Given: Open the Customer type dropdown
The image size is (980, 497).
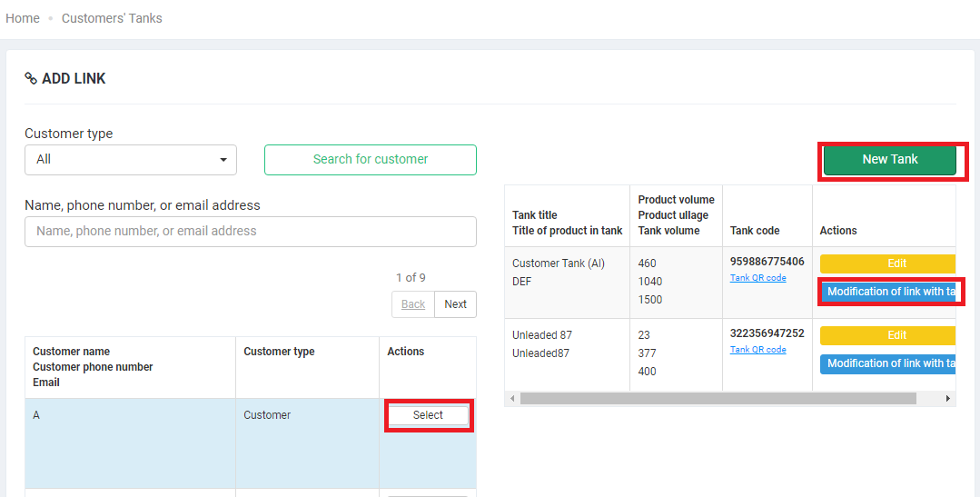Looking at the screenshot, I should click(x=130, y=160).
